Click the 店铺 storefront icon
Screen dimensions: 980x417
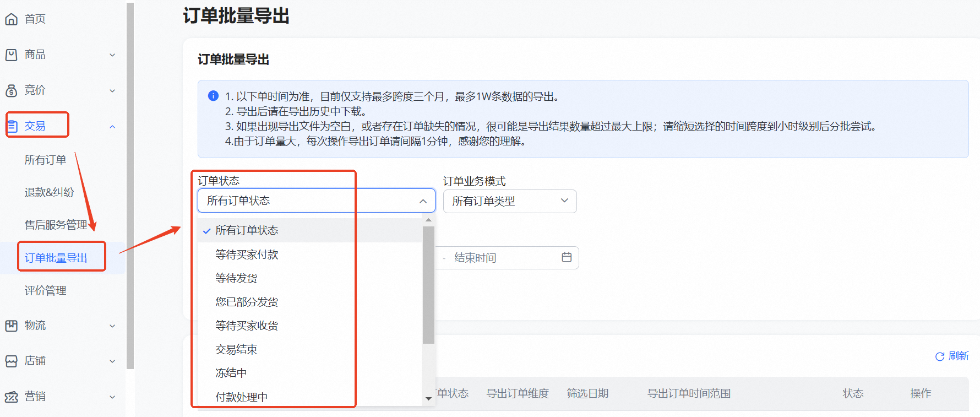coord(11,361)
